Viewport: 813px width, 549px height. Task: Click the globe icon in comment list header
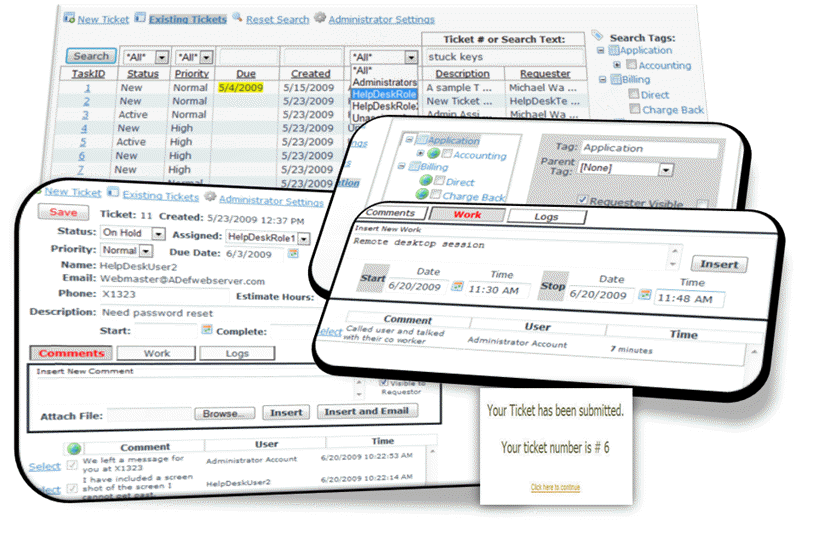(x=74, y=448)
